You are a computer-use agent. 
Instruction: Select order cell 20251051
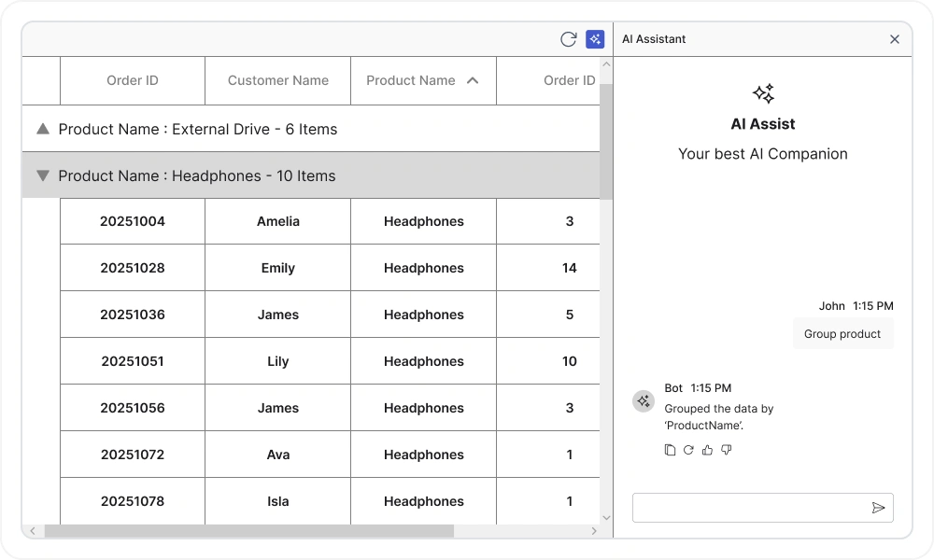133,361
